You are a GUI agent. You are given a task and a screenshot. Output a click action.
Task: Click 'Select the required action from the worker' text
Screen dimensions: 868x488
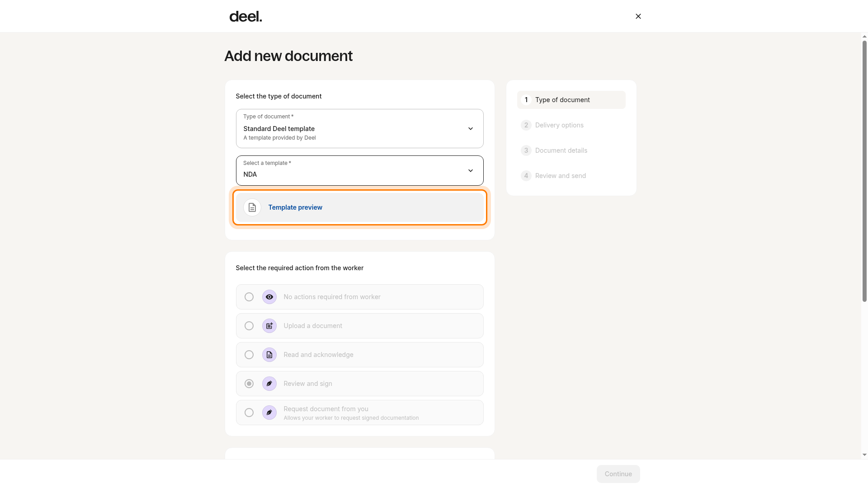click(299, 268)
